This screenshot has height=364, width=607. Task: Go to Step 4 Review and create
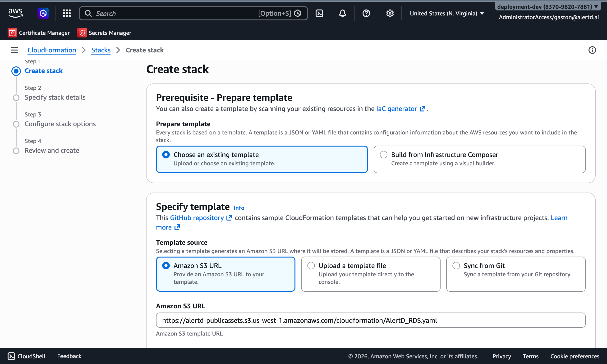[52, 150]
